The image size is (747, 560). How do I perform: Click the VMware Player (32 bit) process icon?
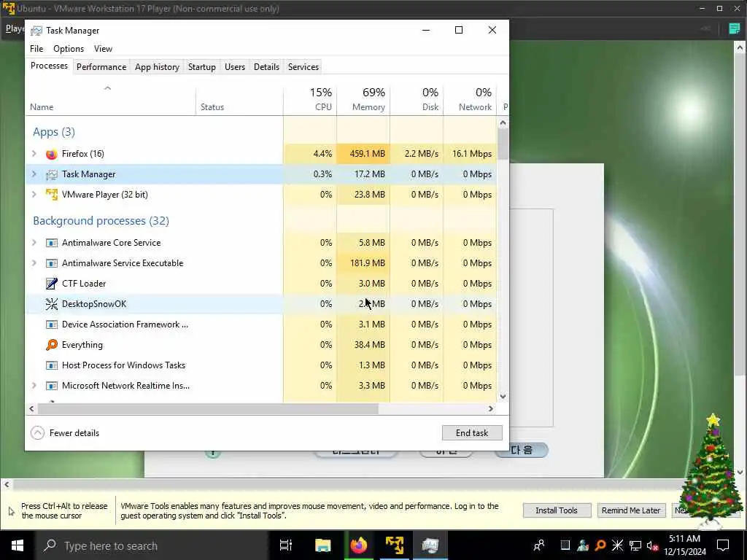pyautogui.click(x=52, y=195)
